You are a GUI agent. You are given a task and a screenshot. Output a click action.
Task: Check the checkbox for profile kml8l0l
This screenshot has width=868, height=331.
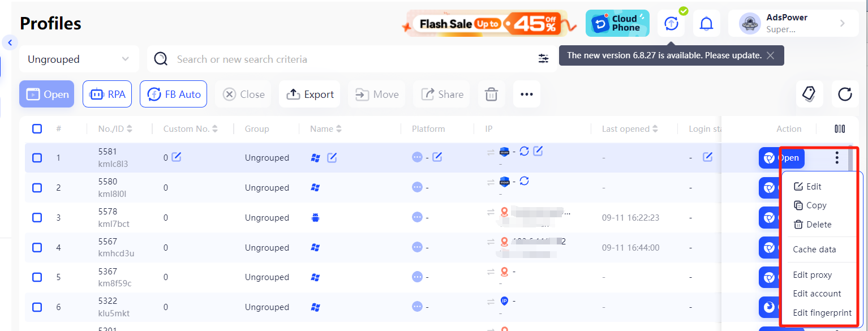37,187
